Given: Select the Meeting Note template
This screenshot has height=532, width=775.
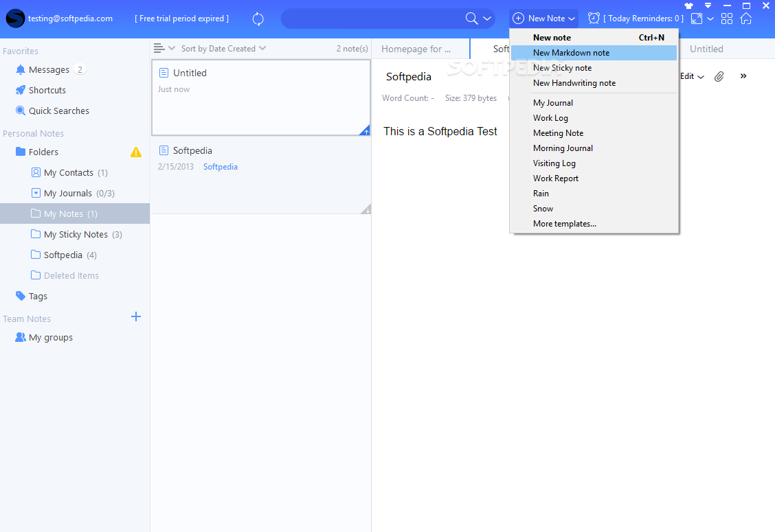Looking at the screenshot, I should click(x=594, y=133).
